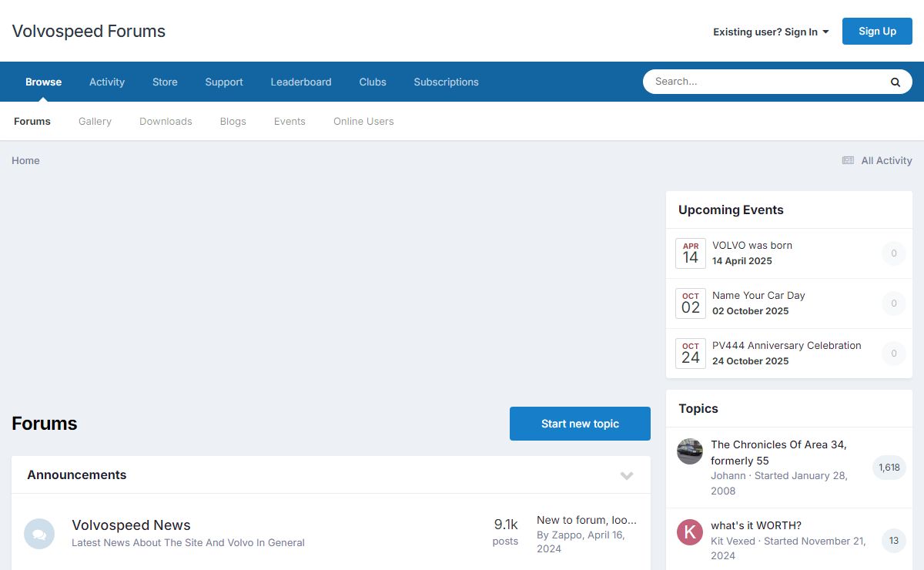
Task: Select the Events sub-tab
Action: [x=290, y=121]
